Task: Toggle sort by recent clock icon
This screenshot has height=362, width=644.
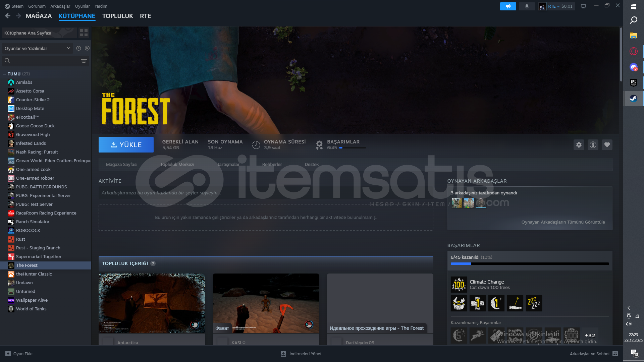Action: tap(78, 48)
